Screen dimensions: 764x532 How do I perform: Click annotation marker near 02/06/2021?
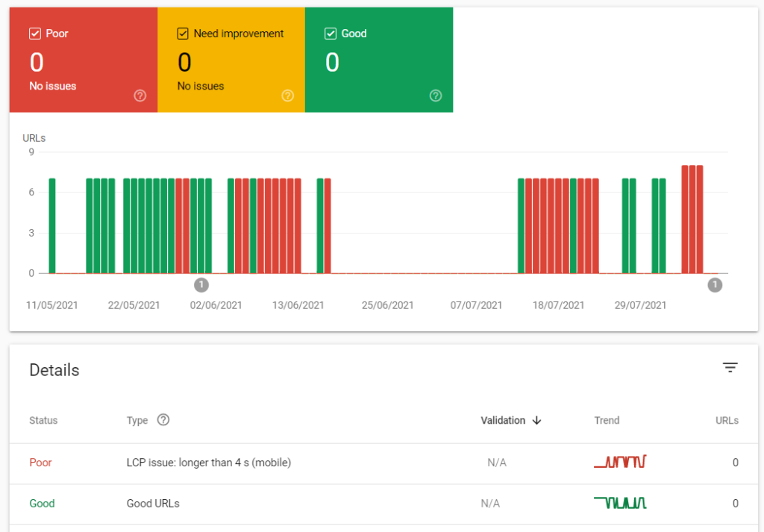point(201,285)
